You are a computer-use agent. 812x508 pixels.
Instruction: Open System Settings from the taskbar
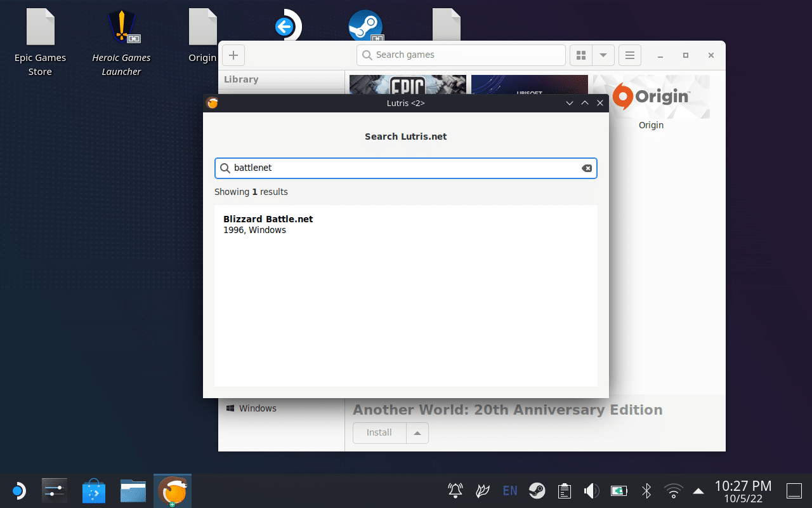coord(55,491)
